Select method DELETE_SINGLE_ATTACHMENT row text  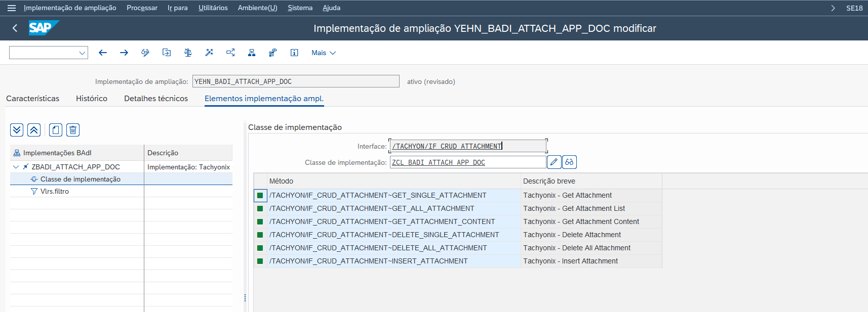[384, 235]
